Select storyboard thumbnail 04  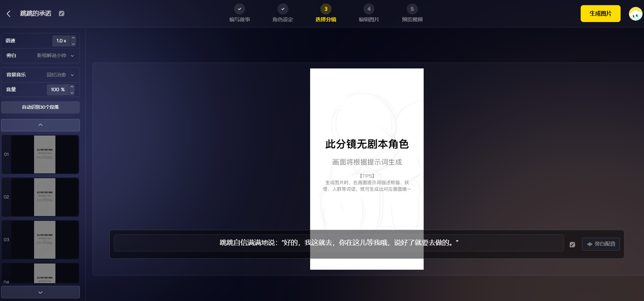41,273
